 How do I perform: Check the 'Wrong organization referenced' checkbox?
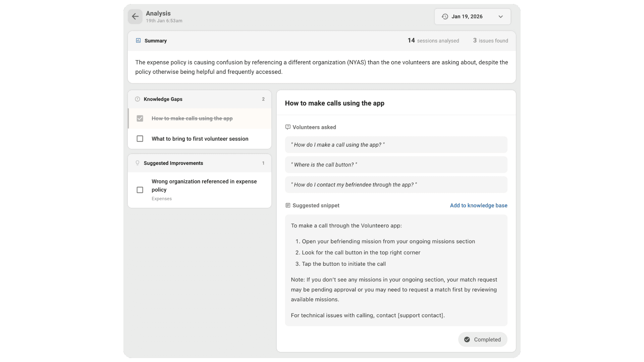pos(140,190)
